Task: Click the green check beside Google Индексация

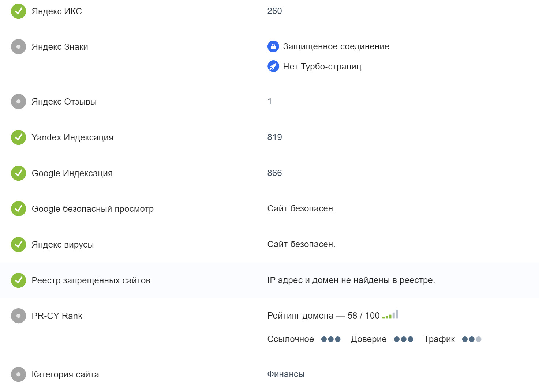Action: (x=18, y=173)
